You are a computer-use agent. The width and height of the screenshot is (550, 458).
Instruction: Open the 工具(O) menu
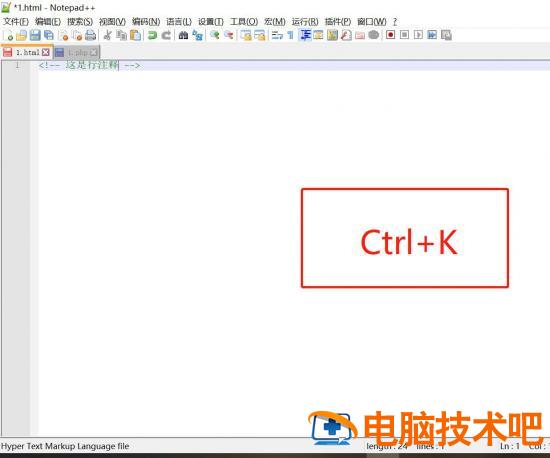pyautogui.click(x=244, y=22)
